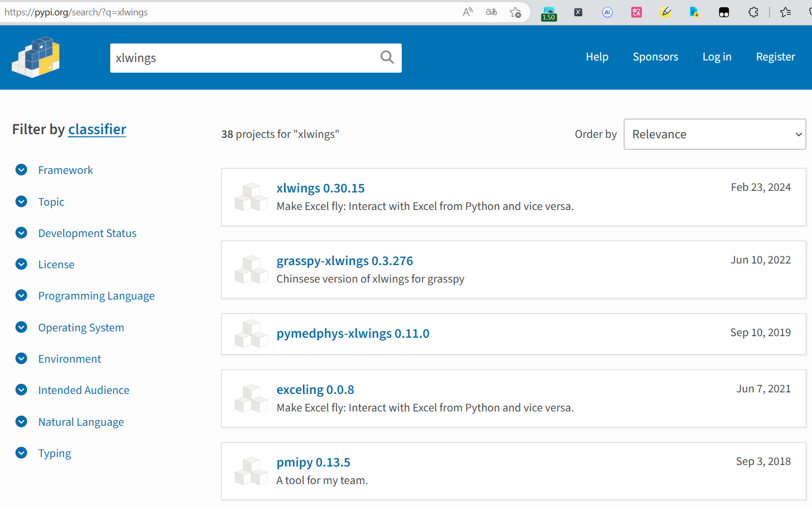The width and height of the screenshot is (812, 509).
Task: Click the translate icon in address bar
Action: coord(491,12)
